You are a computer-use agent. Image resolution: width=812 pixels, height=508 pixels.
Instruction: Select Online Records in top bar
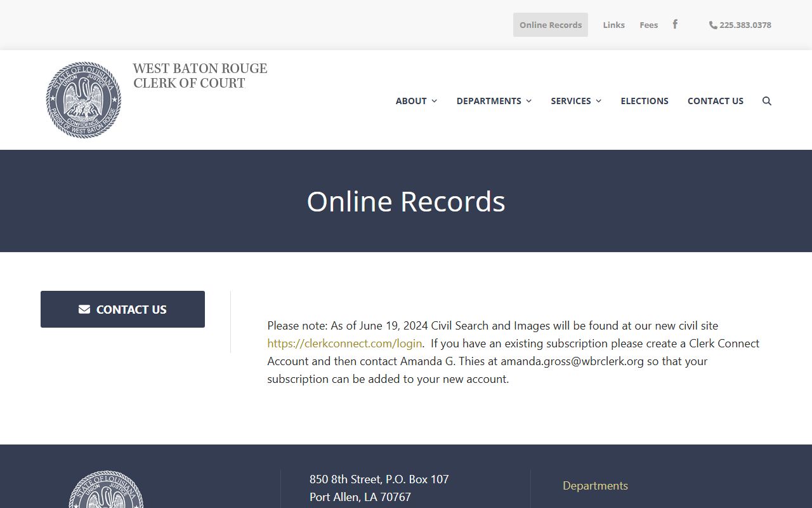551,25
